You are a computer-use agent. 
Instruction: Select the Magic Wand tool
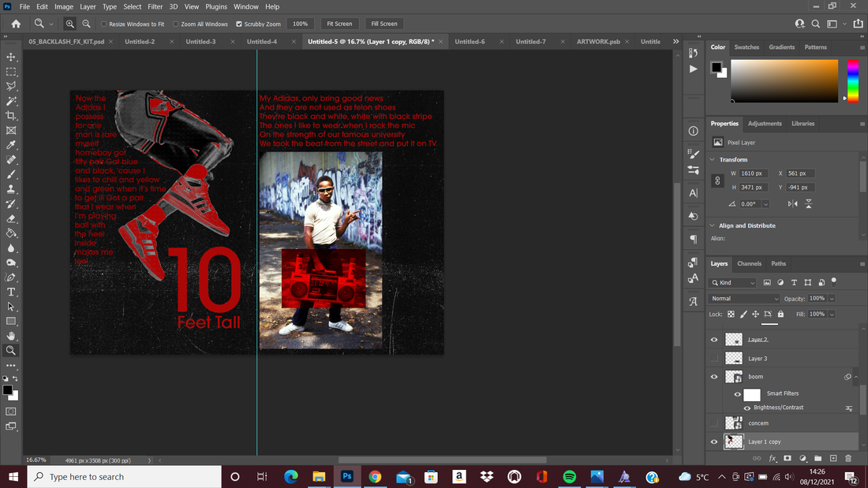coord(10,101)
